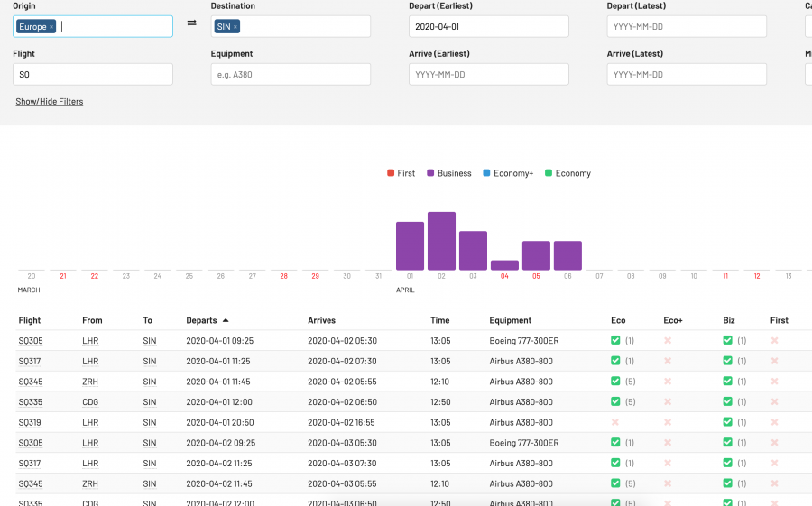
Task: Sort table by Arrives column header
Action: [x=322, y=320]
